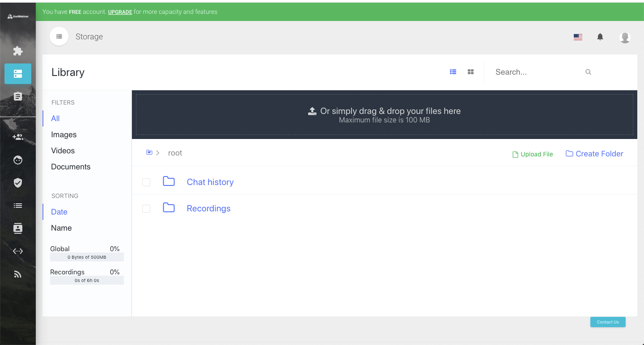Click the notifications bell icon
Viewport: 644px width, 345px height.
(600, 37)
